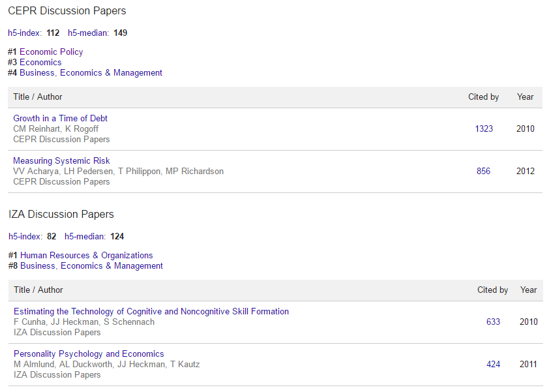Open the Economic Policy category link
Screen dimensions: 549x392
coord(51,52)
